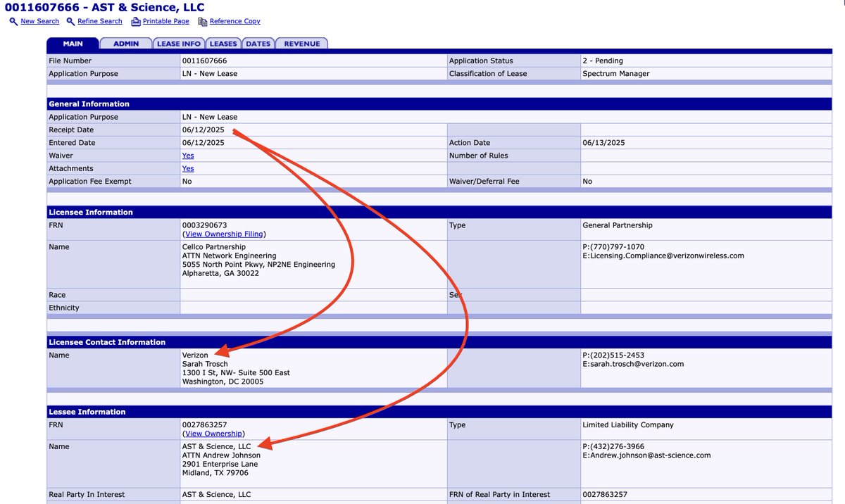Click the New Search magnifier icon

click(14, 21)
